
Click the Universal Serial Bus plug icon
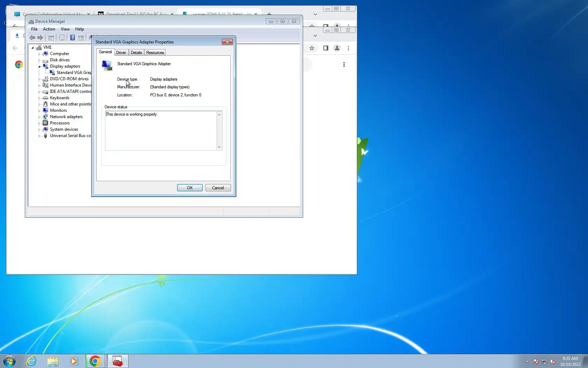[45, 136]
